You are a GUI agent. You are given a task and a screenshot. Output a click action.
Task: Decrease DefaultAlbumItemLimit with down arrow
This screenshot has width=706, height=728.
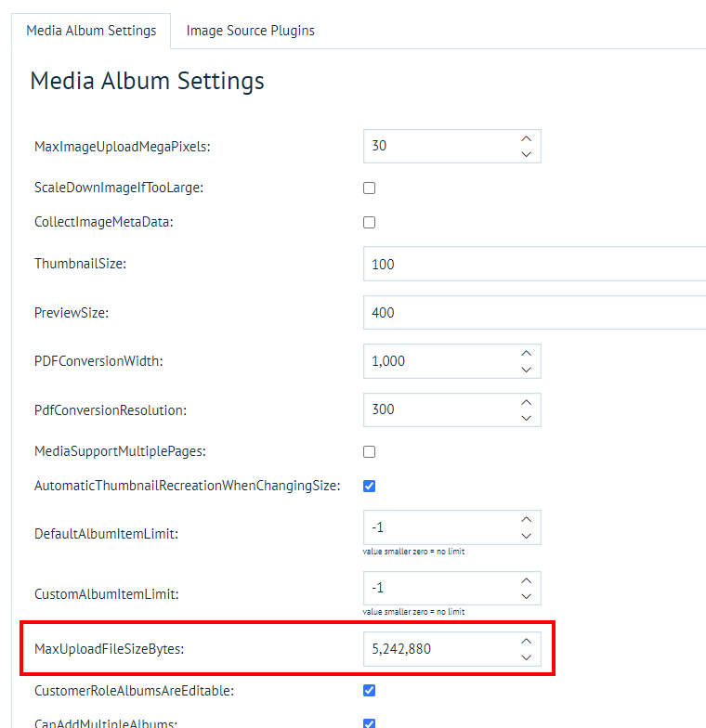[527, 536]
